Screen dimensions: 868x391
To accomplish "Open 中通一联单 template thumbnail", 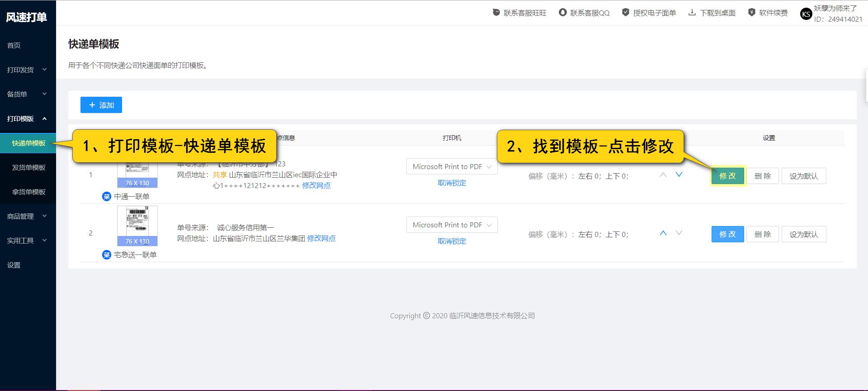I will 137,175.
